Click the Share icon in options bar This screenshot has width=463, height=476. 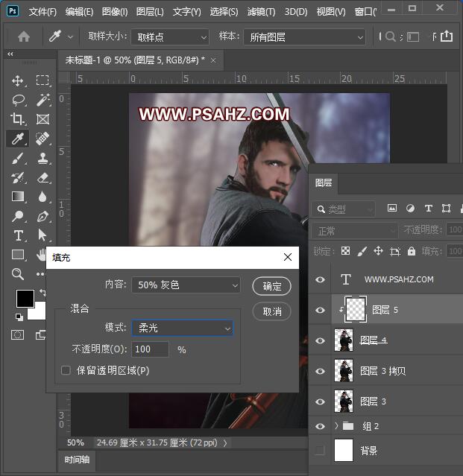tap(447, 37)
